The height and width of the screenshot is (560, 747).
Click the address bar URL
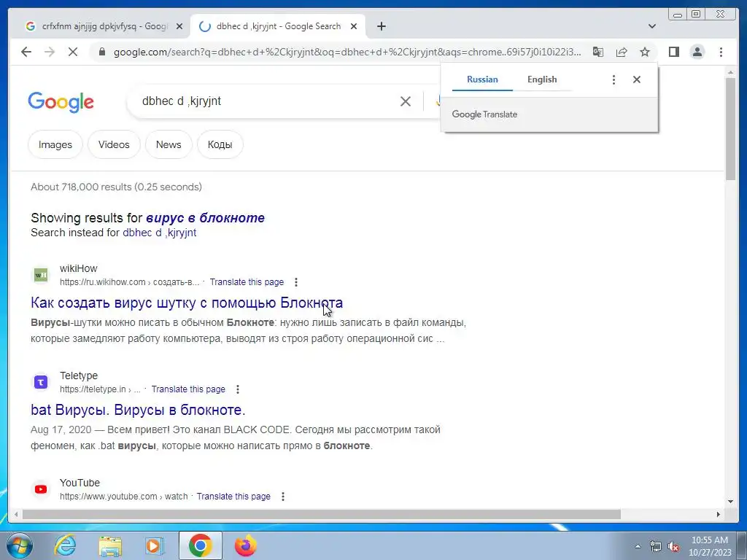tap(347, 52)
